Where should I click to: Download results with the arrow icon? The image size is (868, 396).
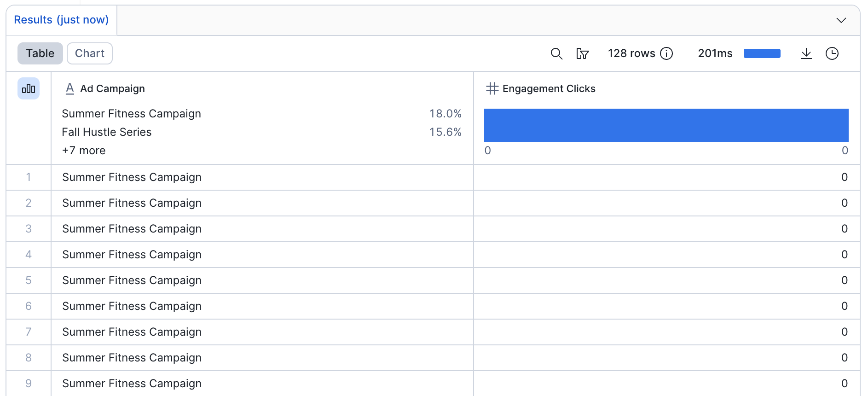tap(806, 53)
